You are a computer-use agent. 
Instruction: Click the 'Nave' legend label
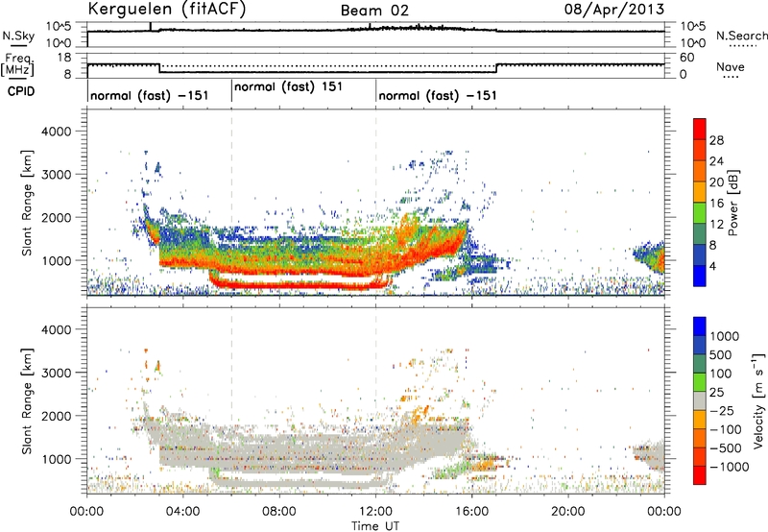[x=731, y=66]
